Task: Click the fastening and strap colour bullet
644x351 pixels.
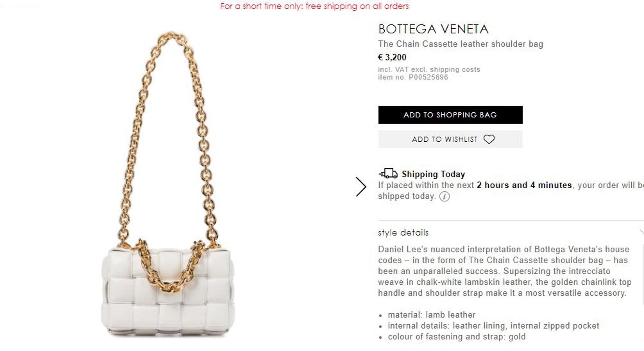Action: pos(457,337)
